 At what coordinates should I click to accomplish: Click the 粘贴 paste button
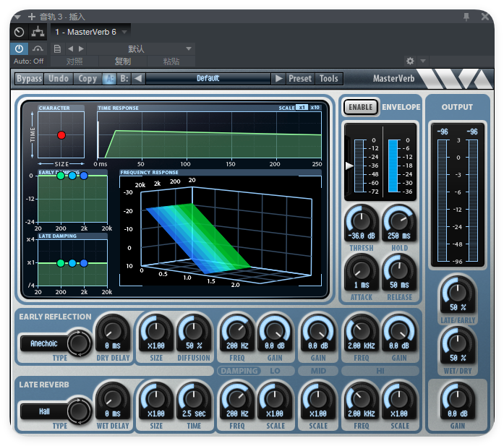[x=171, y=61]
